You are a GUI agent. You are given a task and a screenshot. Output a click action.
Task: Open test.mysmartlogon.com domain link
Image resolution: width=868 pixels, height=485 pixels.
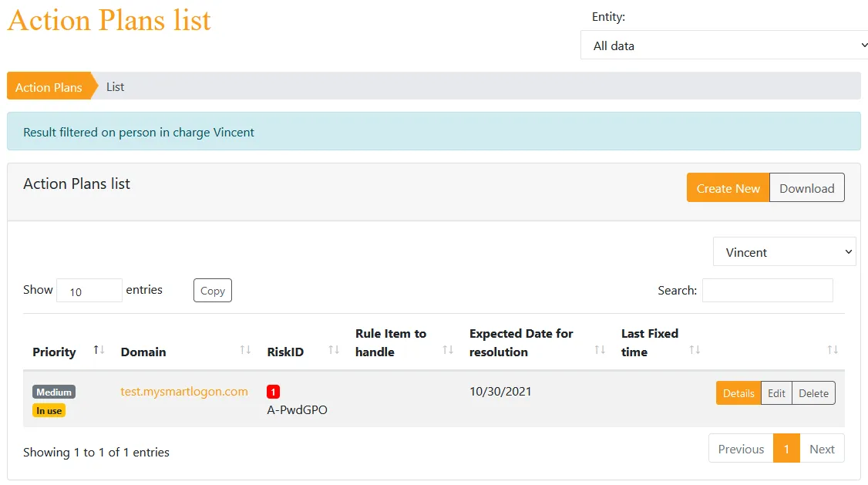click(x=184, y=392)
